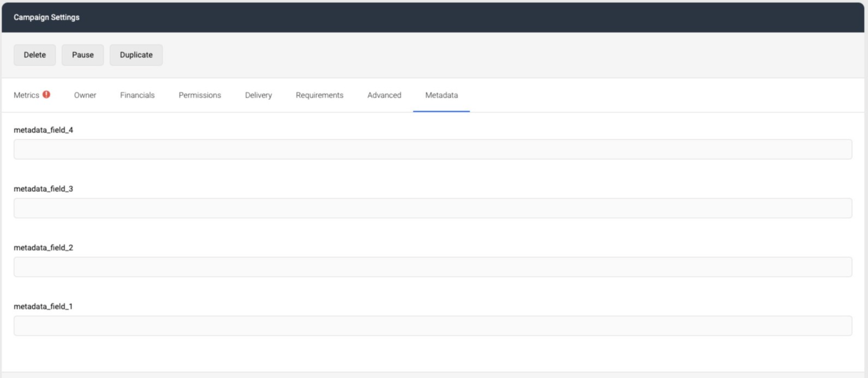Open the Owner tab
Image resolution: width=868 pixels, height=378 pixels.
pyautogui.click(x=85, y=95)
